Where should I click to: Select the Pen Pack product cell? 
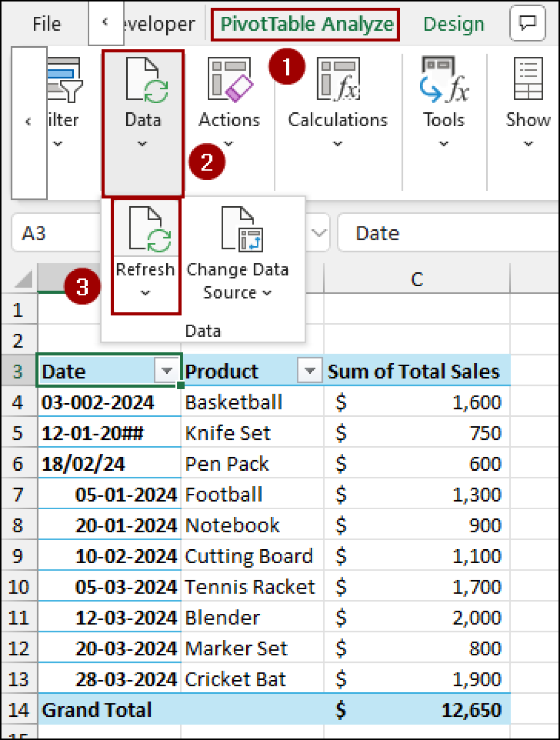[253, 464]
